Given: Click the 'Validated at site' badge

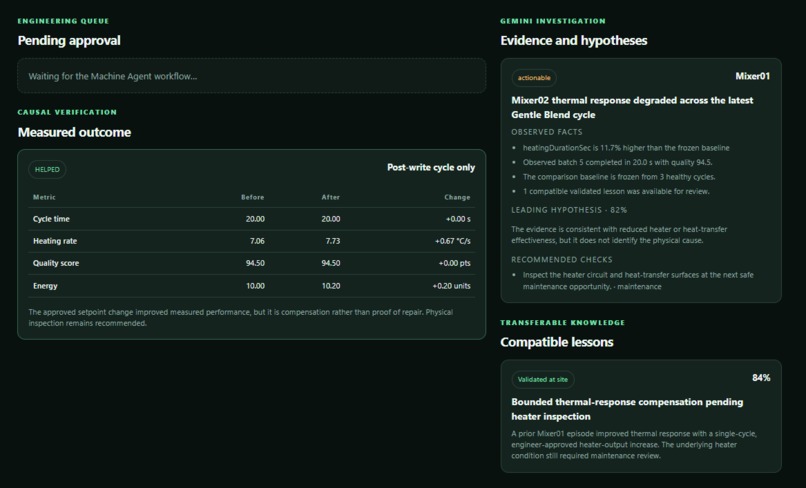Looking at the screenshot, I should coord(542,379).
